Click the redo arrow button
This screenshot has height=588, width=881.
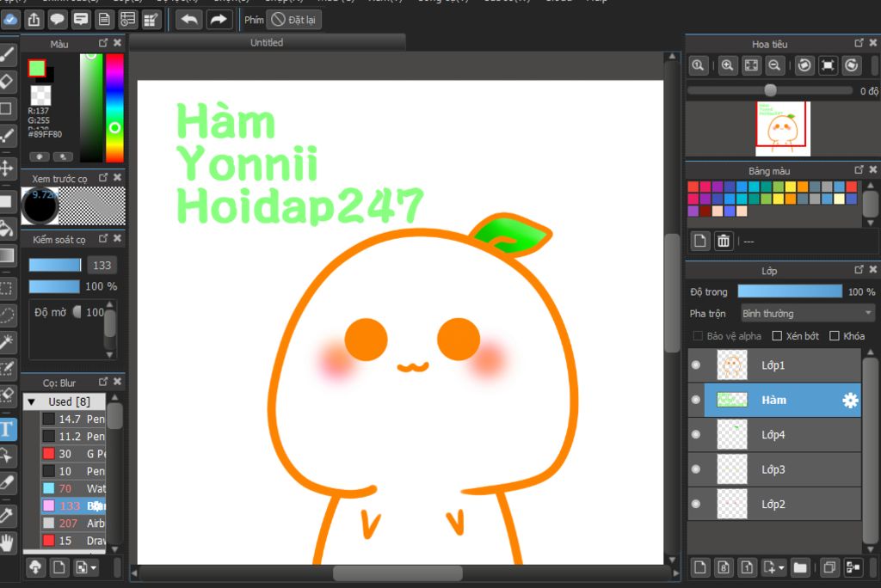click(218, 20)
